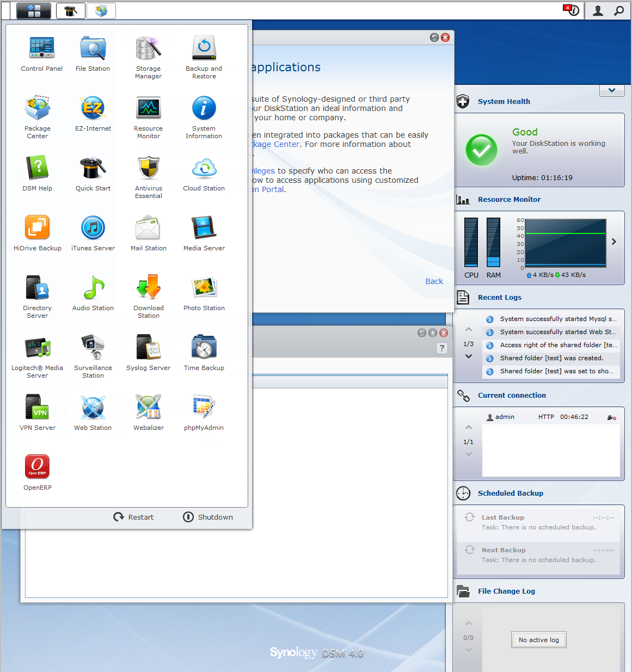This screenshot has width=632, height=672.
Task: Open phpMyAdmin
Action: (204, 412)
